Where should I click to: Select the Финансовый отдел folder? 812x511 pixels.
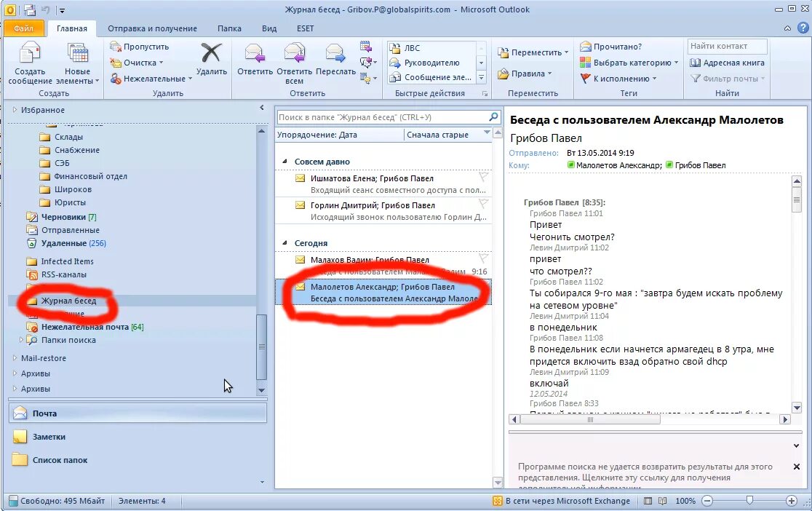[91, 176]
